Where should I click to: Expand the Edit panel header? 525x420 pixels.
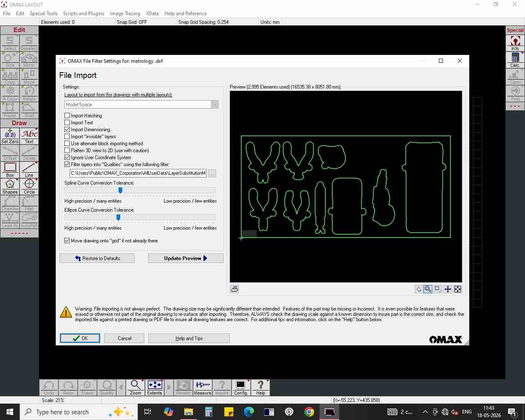coord(19,30)
